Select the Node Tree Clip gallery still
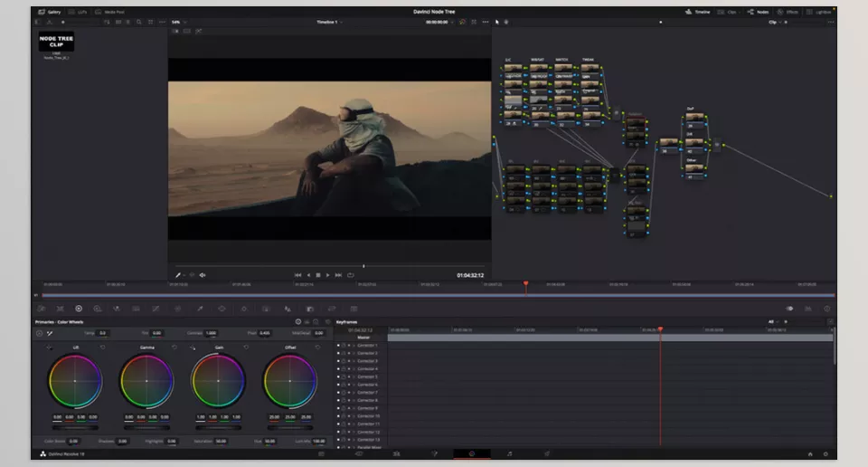Viewport: 868px width, 467px height. coord(56,42)
